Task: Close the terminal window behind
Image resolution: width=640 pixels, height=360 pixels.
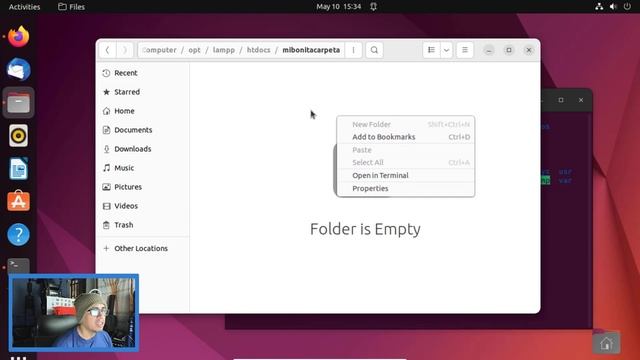Action: click(581, 100)
